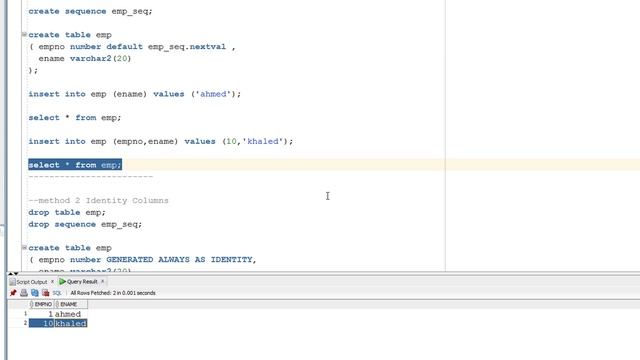Screen dimensions: 640x360
Task: Click the insert statement with 'ahmed'
Action: (135, 94)
